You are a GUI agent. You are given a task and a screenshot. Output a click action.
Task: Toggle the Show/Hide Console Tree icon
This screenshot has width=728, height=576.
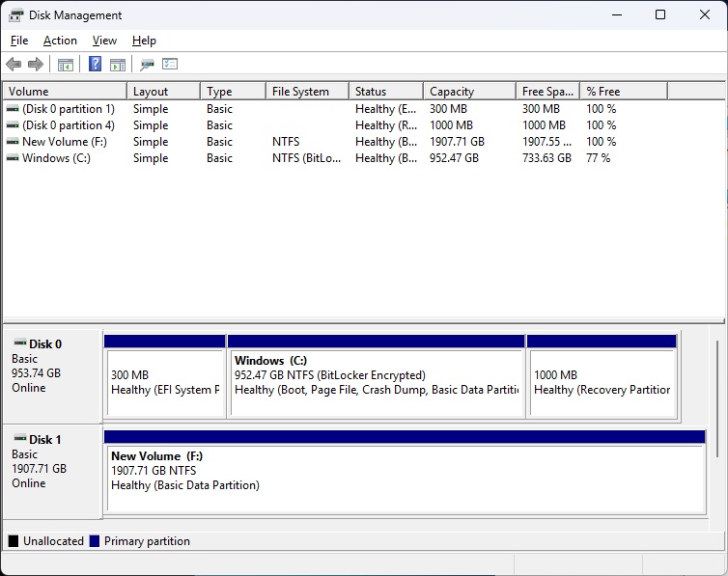coord(66,65)
